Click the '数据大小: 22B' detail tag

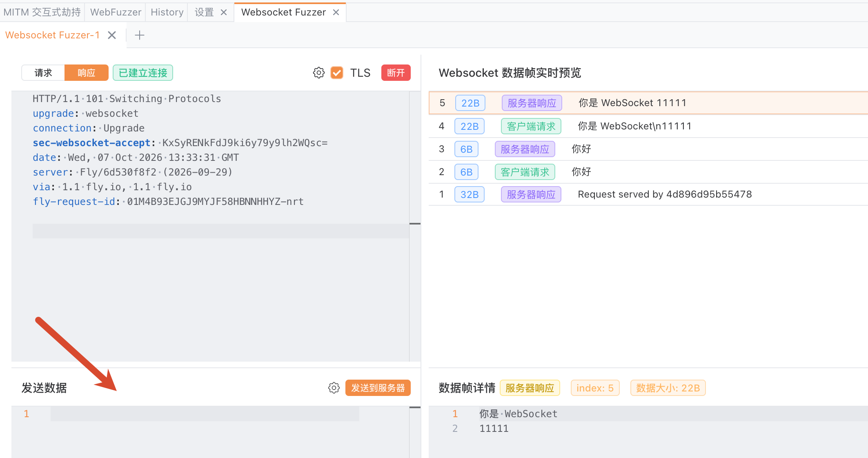(x=668, y=388)
